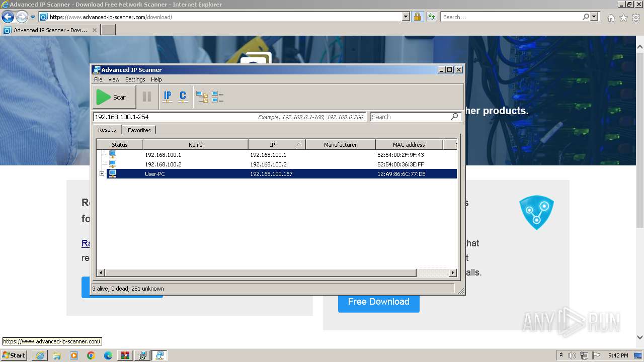Click the horizontal scrollbar right arrow

453,273
